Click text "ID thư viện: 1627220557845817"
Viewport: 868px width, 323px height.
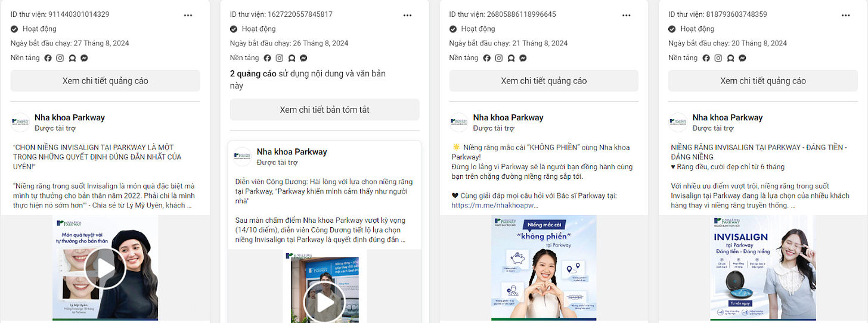click(281, 14)
